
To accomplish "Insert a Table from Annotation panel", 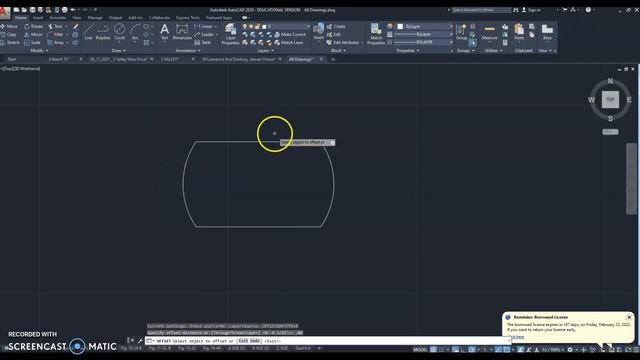I will point(203,42).
